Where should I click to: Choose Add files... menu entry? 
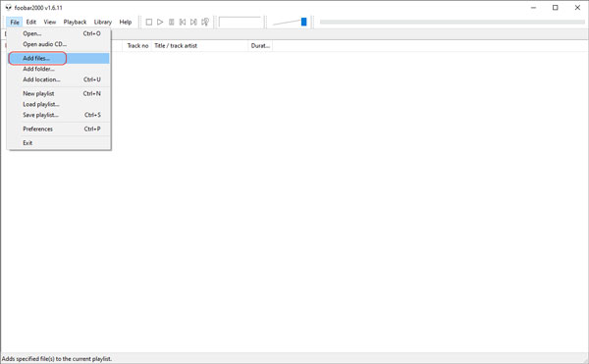click(59, 58)
